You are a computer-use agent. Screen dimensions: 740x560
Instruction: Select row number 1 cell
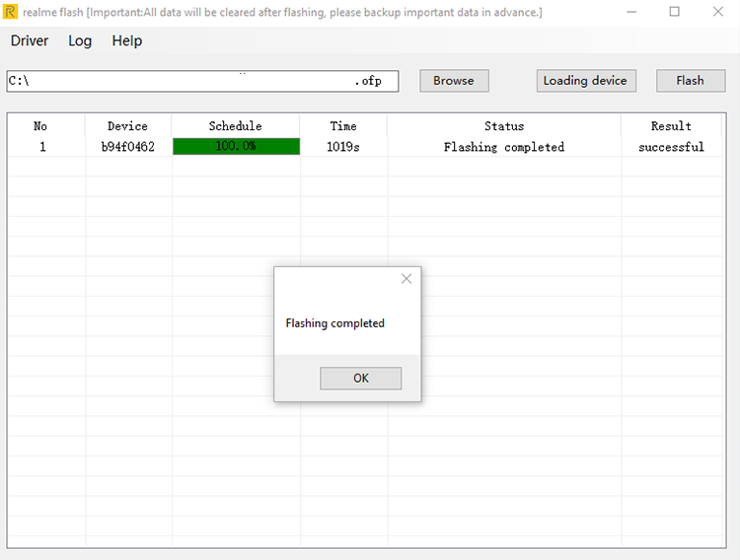click(42, 147)
